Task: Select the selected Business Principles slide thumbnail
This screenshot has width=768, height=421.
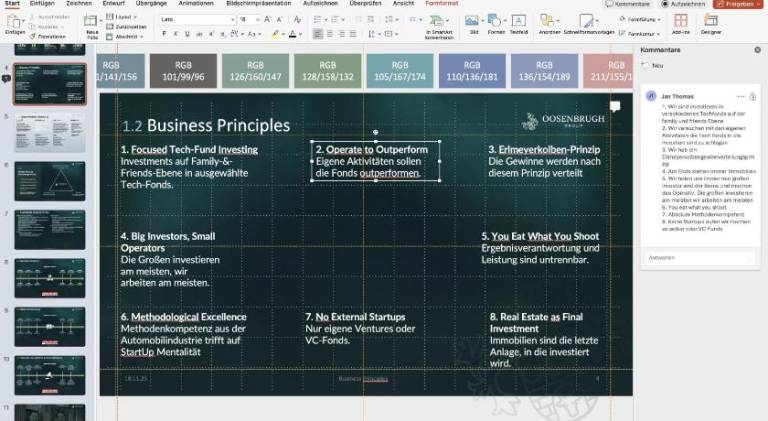Action: [49, 84]
